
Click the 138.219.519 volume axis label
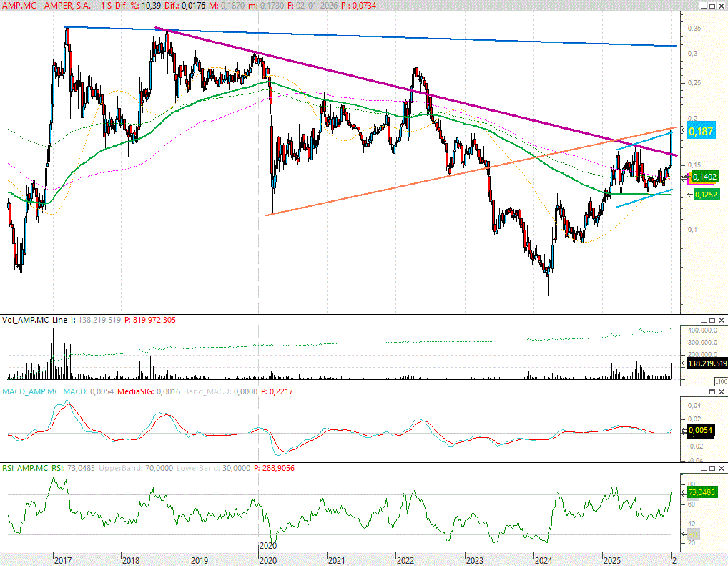point(707,363)
